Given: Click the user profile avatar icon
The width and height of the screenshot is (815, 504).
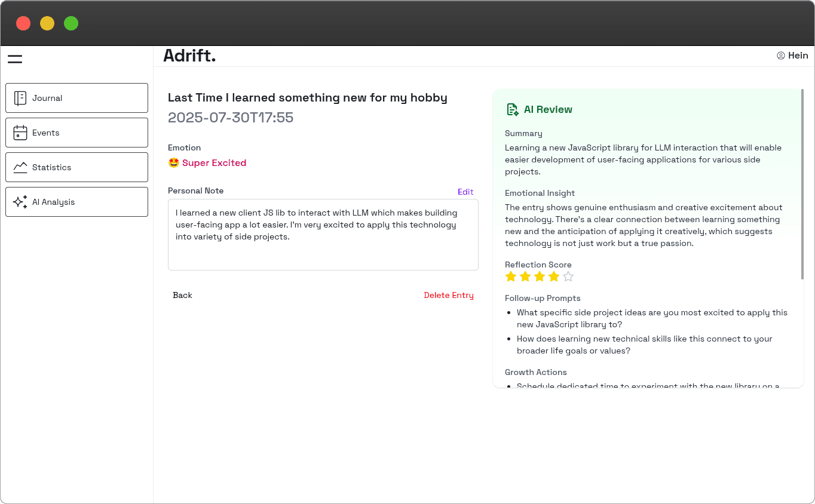Looking at the screenshot, I should (780, 56).
